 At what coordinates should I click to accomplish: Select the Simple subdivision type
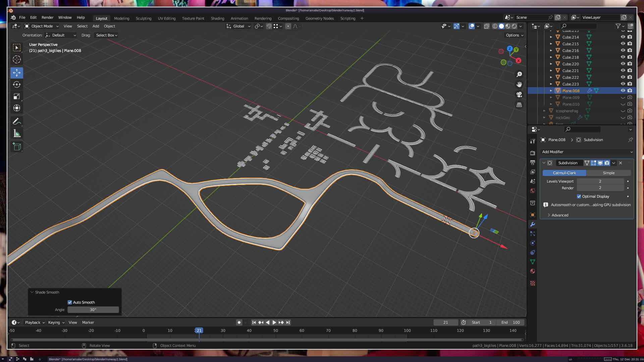click(x=608, y=173)
